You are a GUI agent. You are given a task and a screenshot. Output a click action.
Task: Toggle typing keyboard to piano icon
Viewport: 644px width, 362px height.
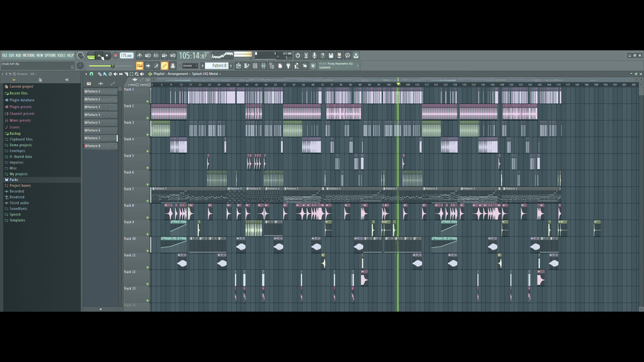(140, 66)
